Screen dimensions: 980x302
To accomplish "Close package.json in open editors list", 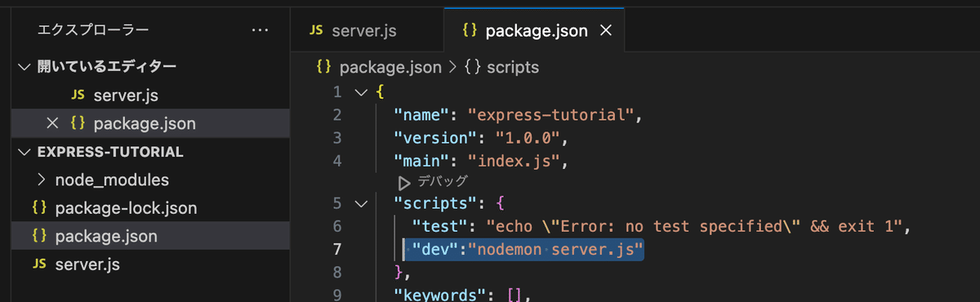I will coord(52,123).
